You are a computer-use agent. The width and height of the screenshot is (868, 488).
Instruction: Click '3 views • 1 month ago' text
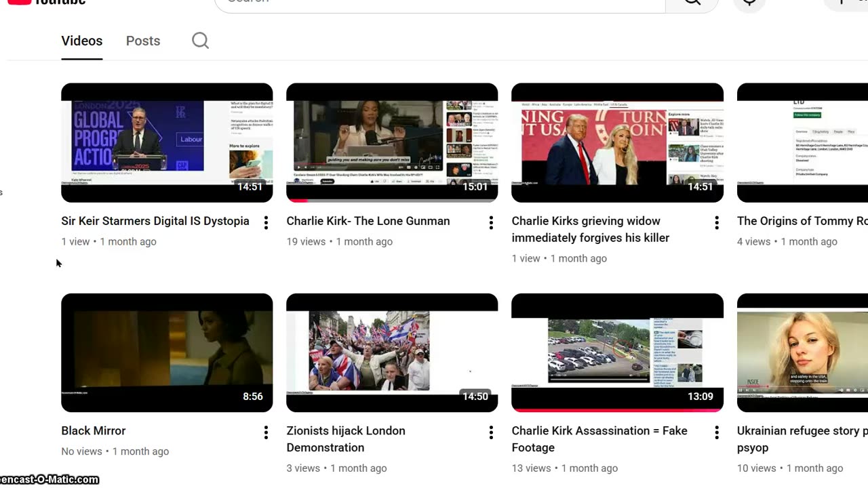click(336, 468)
